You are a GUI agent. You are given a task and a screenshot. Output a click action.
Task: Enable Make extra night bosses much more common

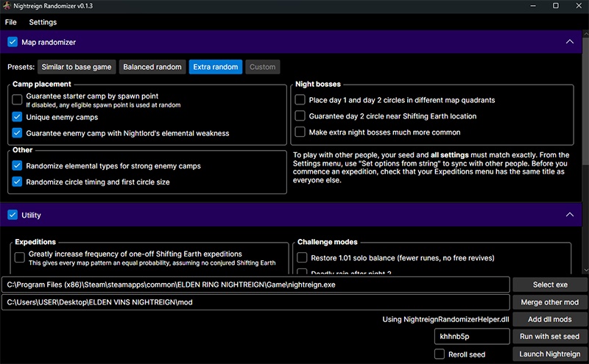300,132
